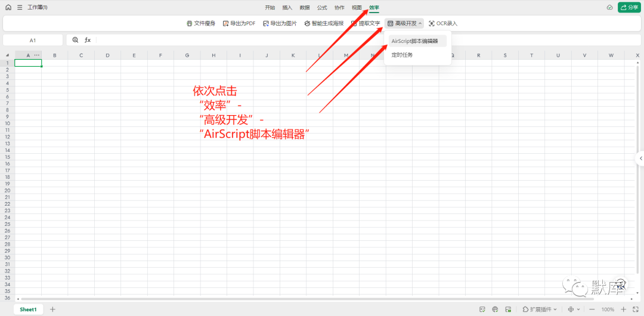Click horizontal scrollbar left arrow
Image resolution: width=644 pixels, height=316 pixels.
click(x=17, y=299)
